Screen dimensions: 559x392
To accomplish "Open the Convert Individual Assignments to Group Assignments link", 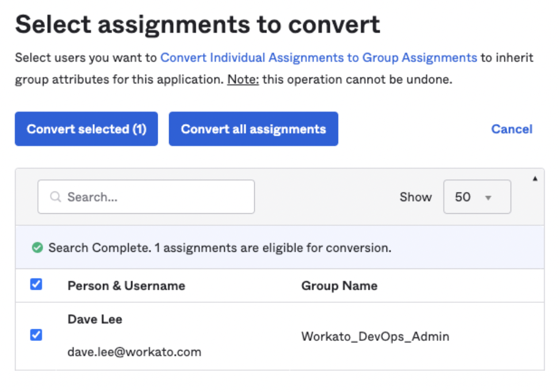I will 318,57.
